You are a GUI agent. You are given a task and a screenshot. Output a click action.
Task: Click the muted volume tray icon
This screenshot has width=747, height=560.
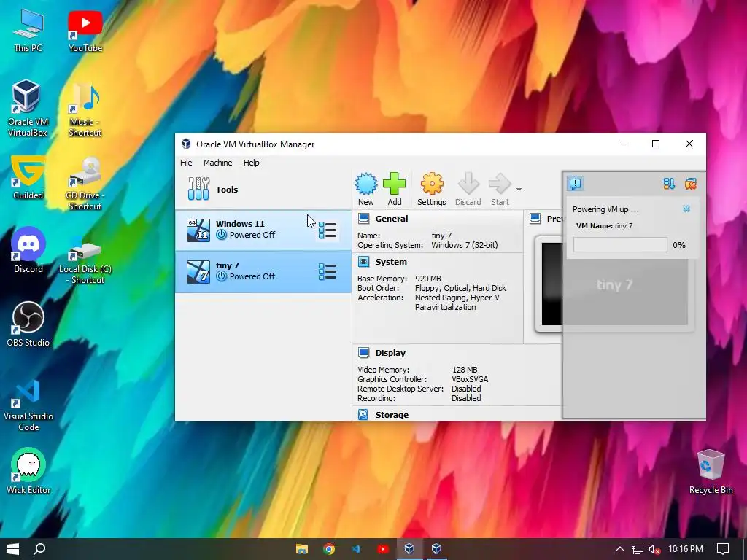tap(654, 549)
